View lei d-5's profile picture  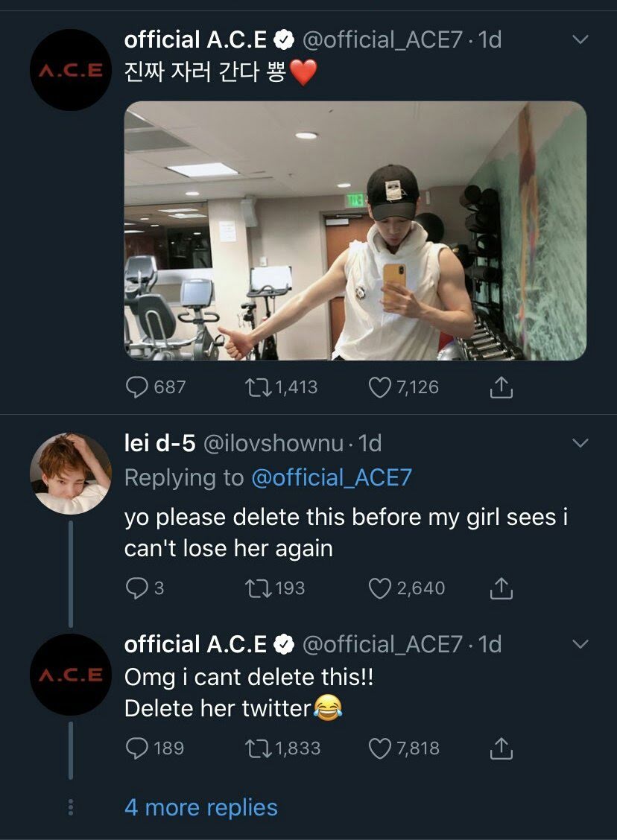click(71, 474)
